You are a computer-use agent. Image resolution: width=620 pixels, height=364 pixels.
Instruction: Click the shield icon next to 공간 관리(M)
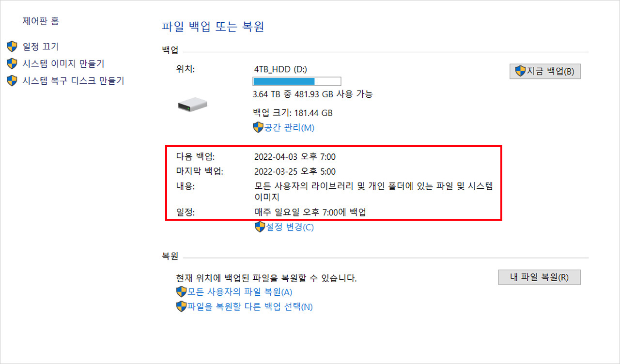(x=258, y=127)
